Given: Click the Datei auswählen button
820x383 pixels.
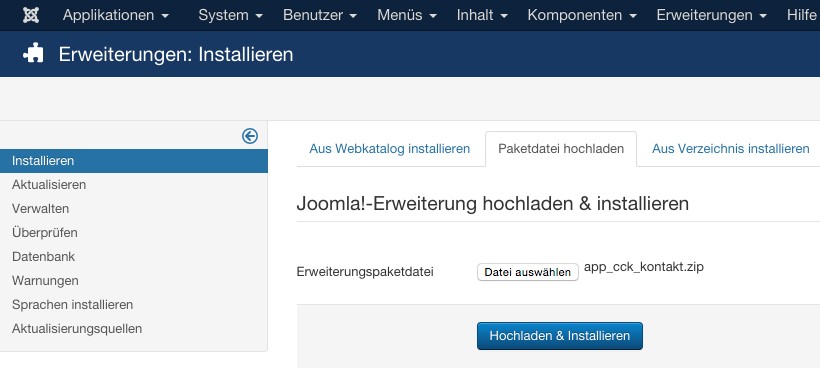Looking at the screenshot, I should 528,272.
